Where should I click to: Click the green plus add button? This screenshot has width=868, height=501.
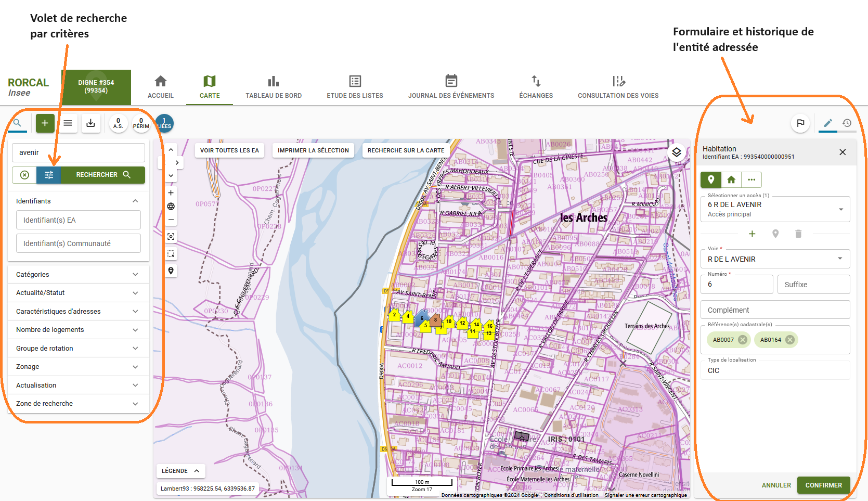(x=45, y=123)
